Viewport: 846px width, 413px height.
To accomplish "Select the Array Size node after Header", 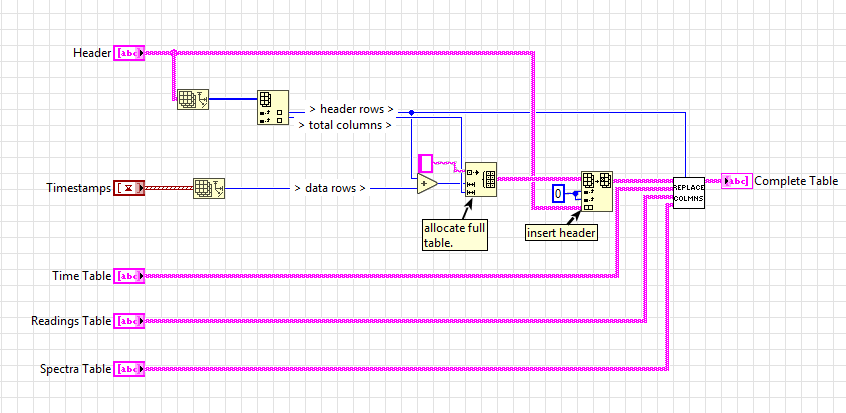I will (x=192, y=99).
